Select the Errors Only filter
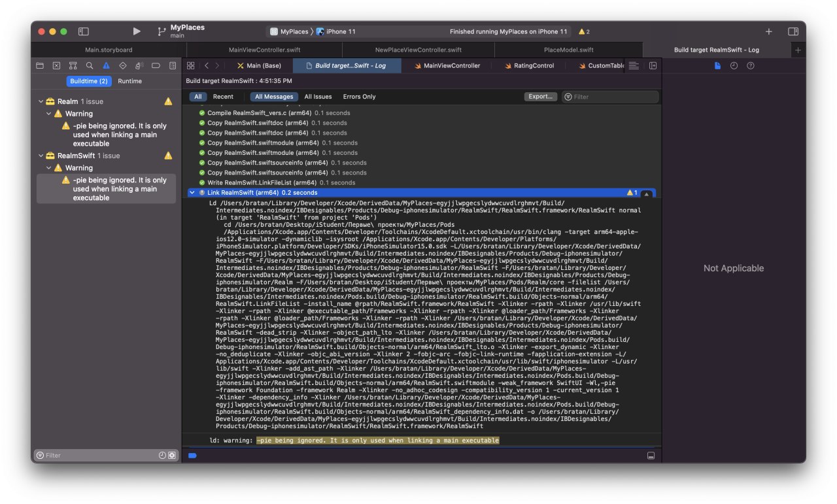The height and width of the screenshot is (504, 837). (x=359, y=97)
